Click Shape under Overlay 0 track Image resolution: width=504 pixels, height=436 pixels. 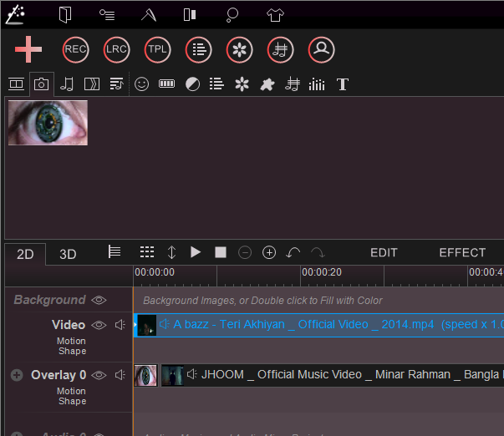73,401
